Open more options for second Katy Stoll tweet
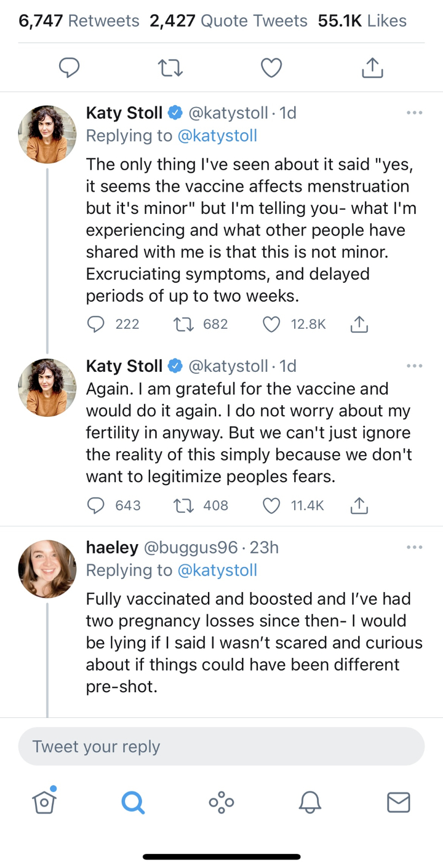Screen dimensions: 443x868 coord(414,366)
